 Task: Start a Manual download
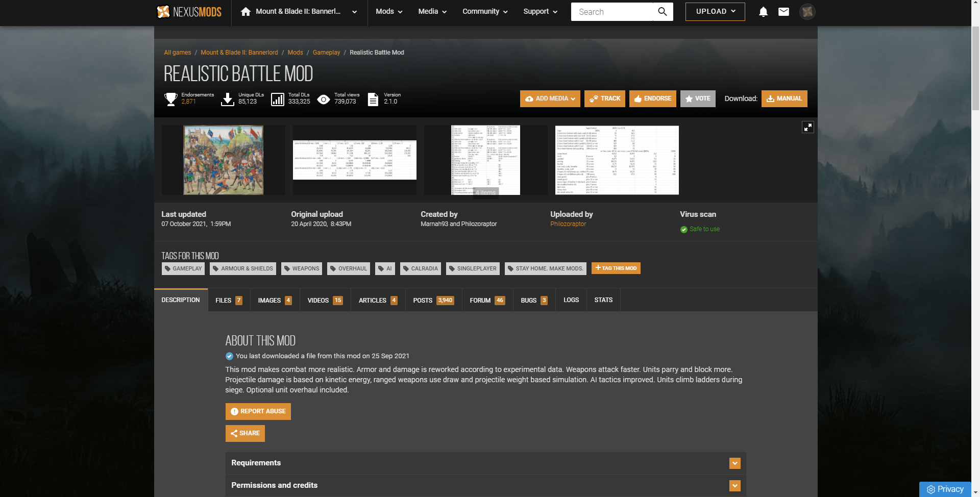click(785, 99)
